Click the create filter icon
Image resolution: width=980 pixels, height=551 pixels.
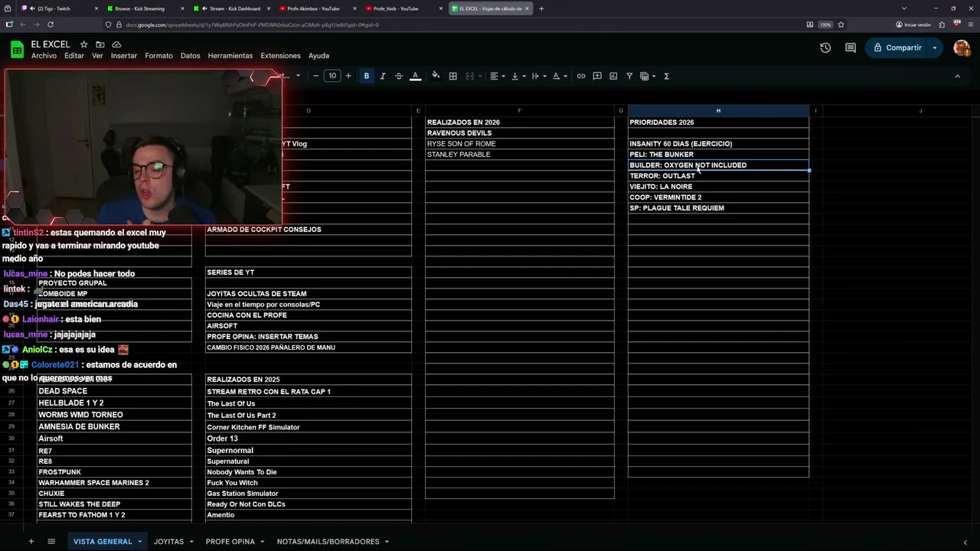click(x=629, y=76)
